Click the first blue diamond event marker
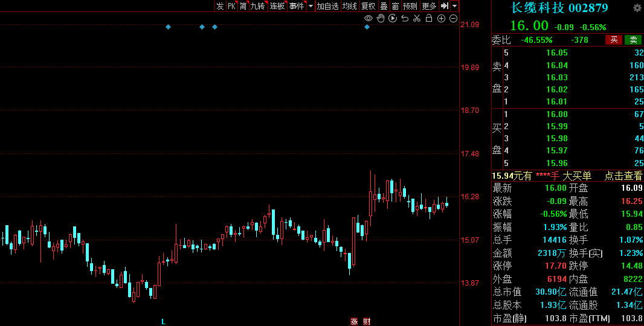 [168, 27]
